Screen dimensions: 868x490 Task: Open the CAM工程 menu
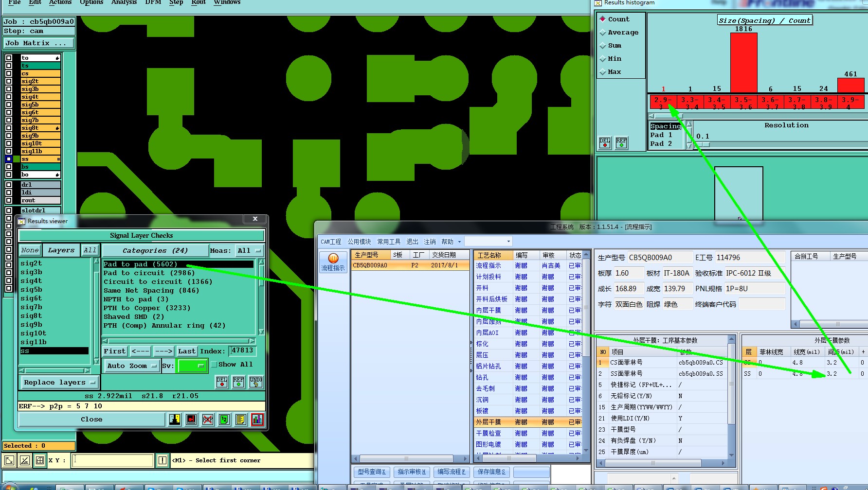coord(331,242)
